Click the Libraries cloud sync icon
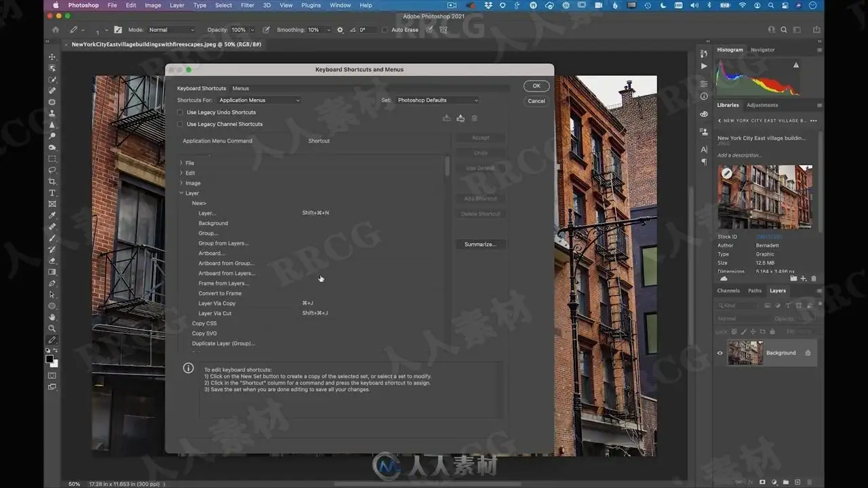The image size is (868, 488). coord(724,279)
